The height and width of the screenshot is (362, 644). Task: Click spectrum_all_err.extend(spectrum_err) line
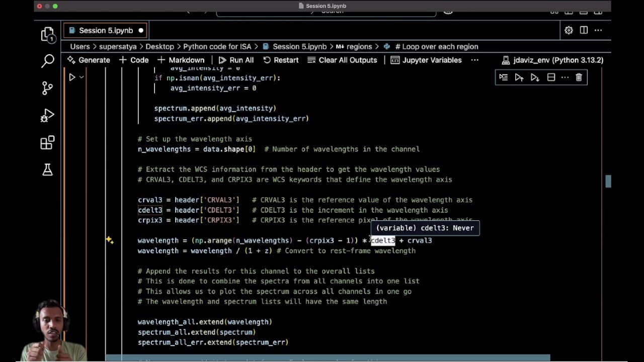[x=213, y=342]
